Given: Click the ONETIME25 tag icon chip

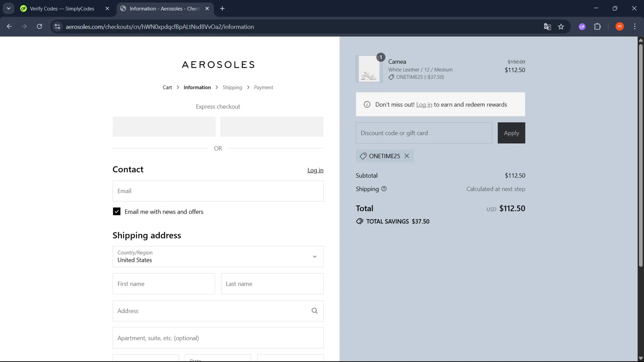Looking at the screenshot, I should [x=363, y=156].
